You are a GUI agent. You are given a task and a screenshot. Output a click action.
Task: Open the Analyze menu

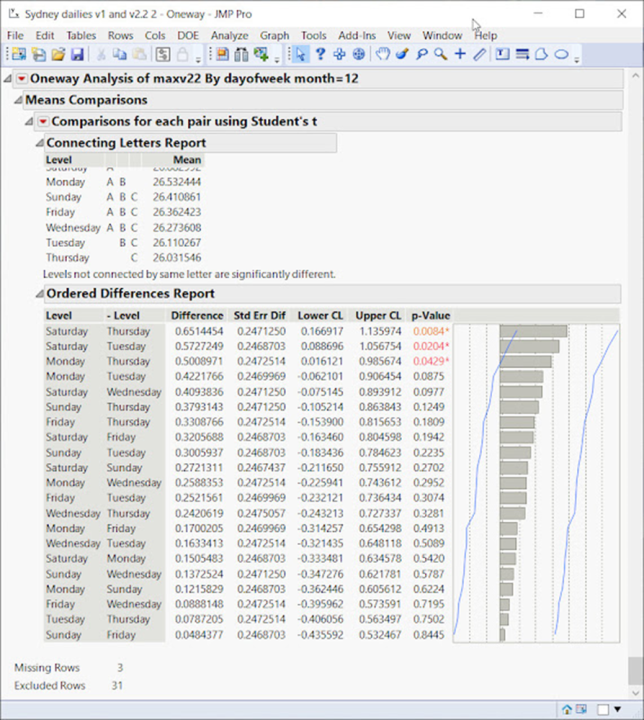[229, 35]
